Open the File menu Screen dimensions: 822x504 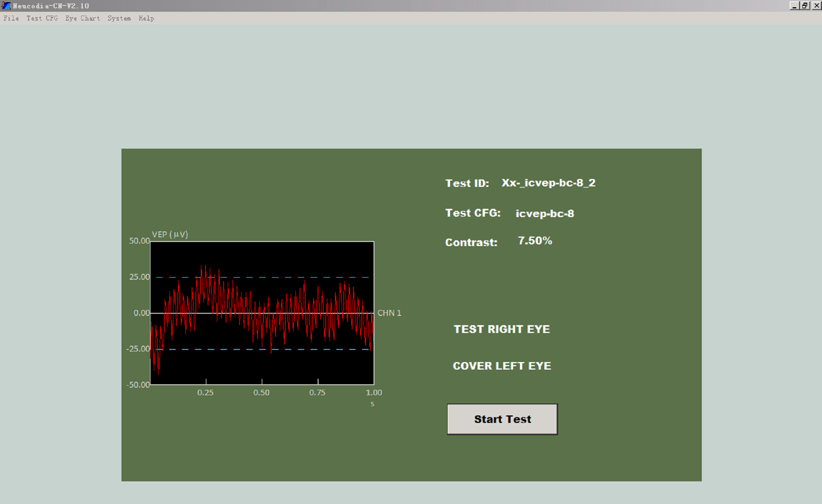click(x=11, y=18)
